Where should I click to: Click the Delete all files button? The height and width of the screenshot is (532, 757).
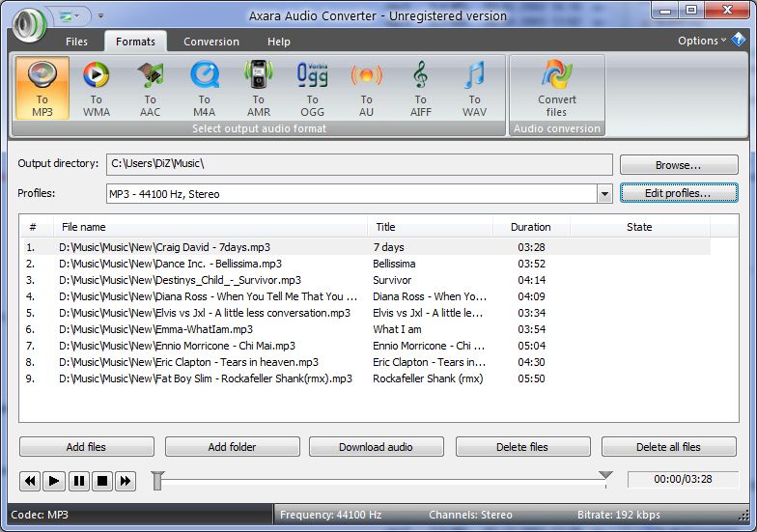click(x=668, y=447)
